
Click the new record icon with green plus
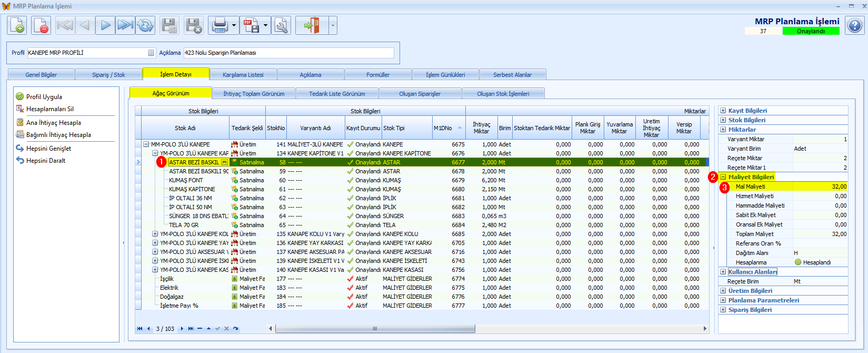(16, 25)
